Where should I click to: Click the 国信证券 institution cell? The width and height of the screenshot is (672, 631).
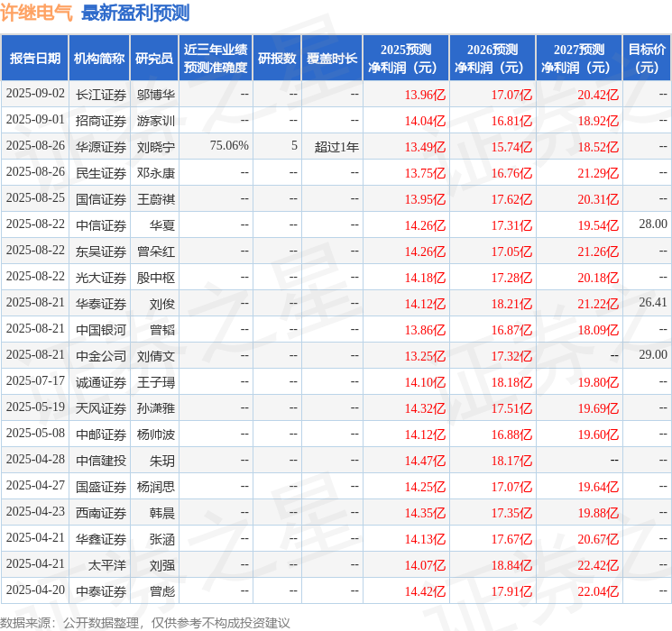tap(101, 199)
